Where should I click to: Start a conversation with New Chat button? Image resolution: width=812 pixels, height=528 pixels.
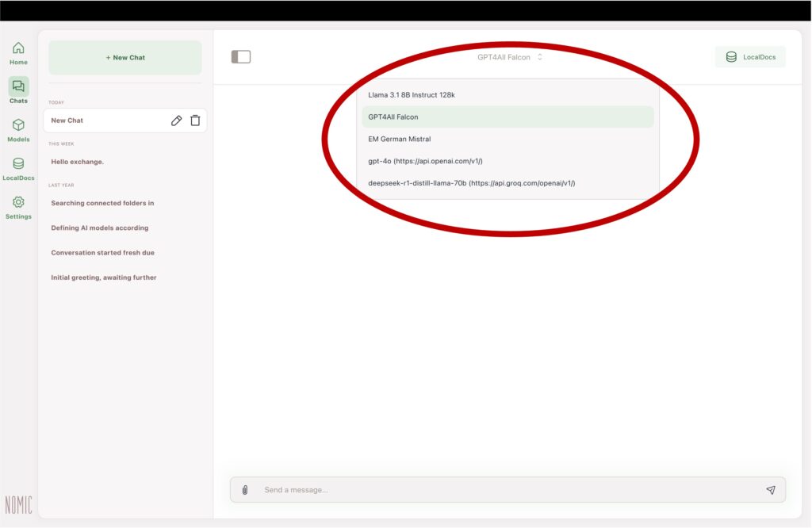pos(125,58)
